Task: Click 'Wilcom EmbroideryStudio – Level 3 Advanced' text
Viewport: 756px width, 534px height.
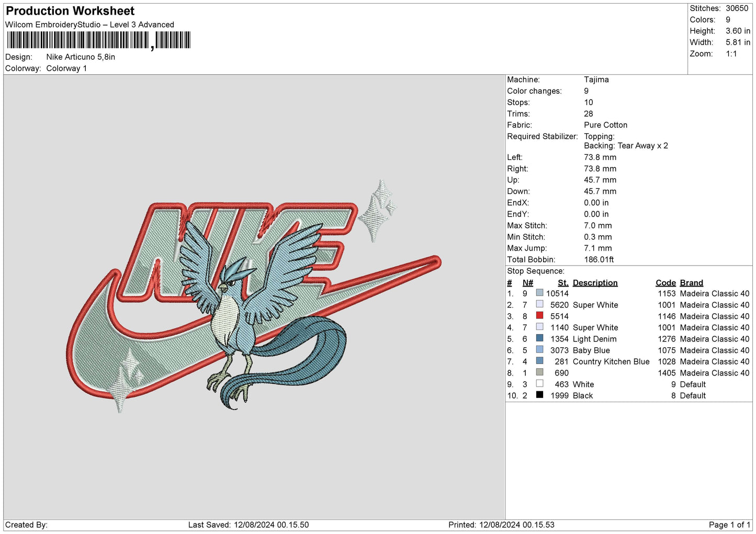Action: pos(89,25)
